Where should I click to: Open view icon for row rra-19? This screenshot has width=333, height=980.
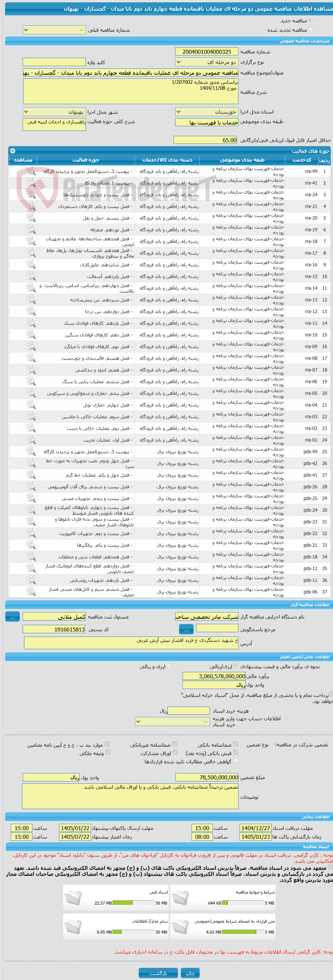click(x=30, y=229)
